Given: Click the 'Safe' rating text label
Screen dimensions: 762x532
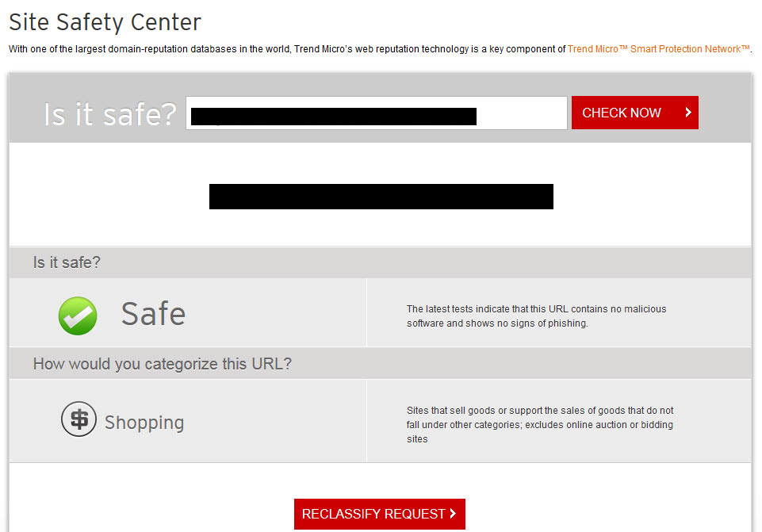Looking at the screenshot, I should (x=153, y=314).
